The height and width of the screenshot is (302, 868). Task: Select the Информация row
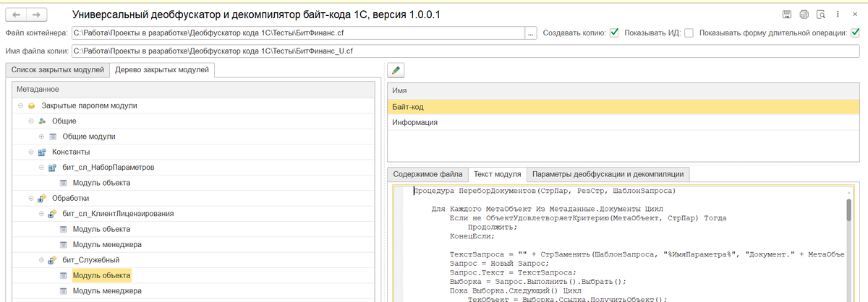623,122
